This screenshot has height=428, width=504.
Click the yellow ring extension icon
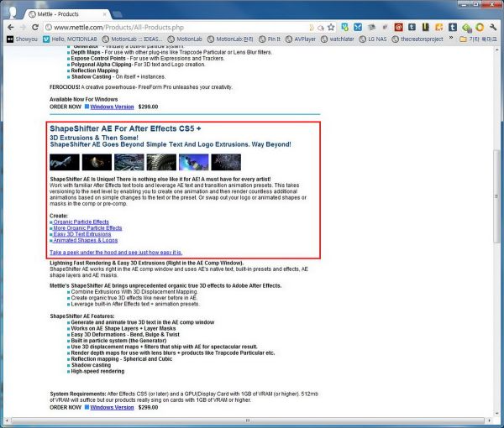(480, 28)
